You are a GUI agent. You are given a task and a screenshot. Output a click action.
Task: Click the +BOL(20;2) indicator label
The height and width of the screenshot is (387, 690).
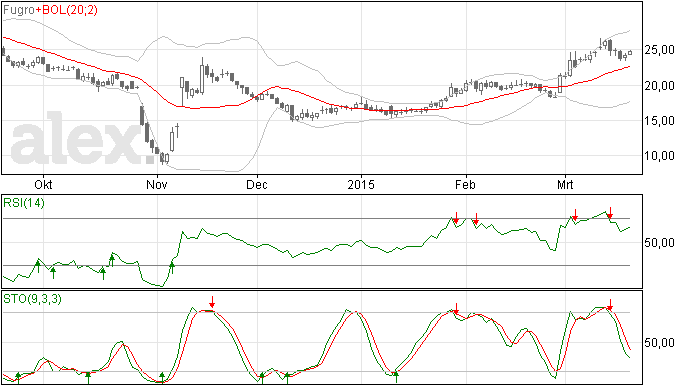66,10
